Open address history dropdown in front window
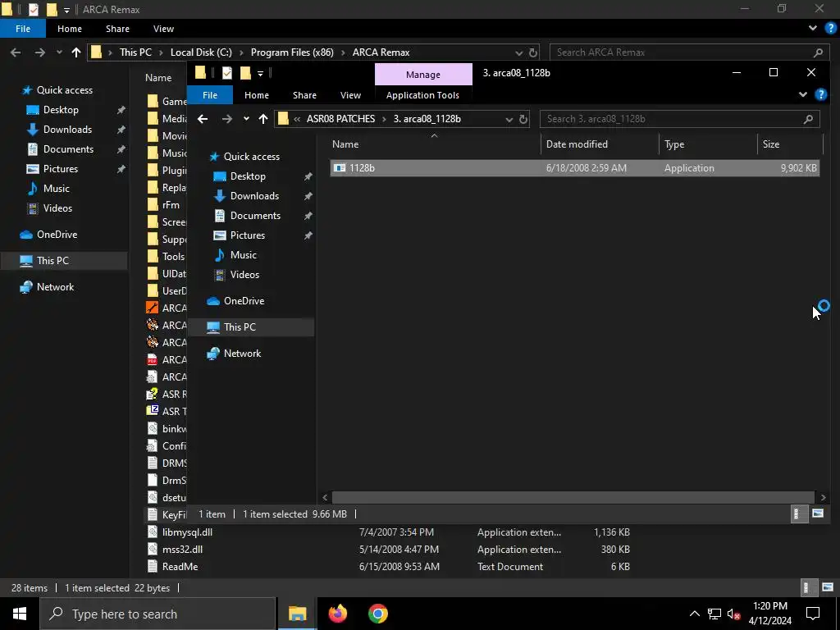 [x=509, y=120]
